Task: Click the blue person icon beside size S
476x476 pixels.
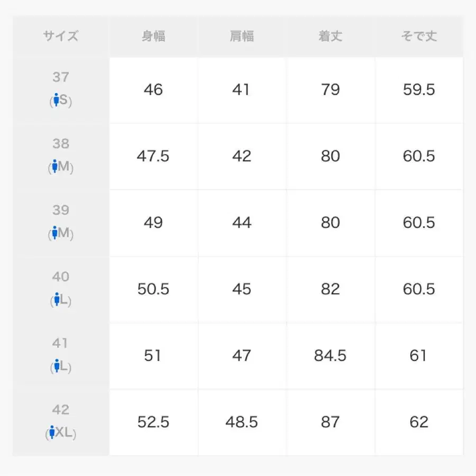Action: 56,100
